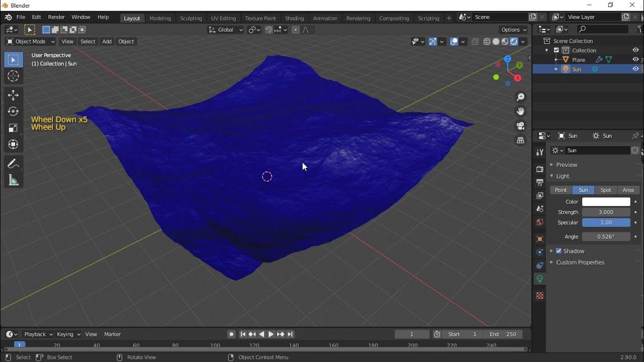
Task: Collapse the Light panel
Action: click(562, 176)
